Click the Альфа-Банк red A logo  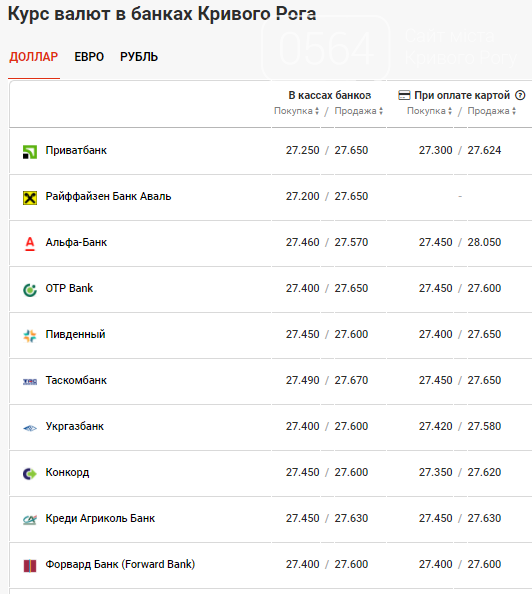pos(30,244)
